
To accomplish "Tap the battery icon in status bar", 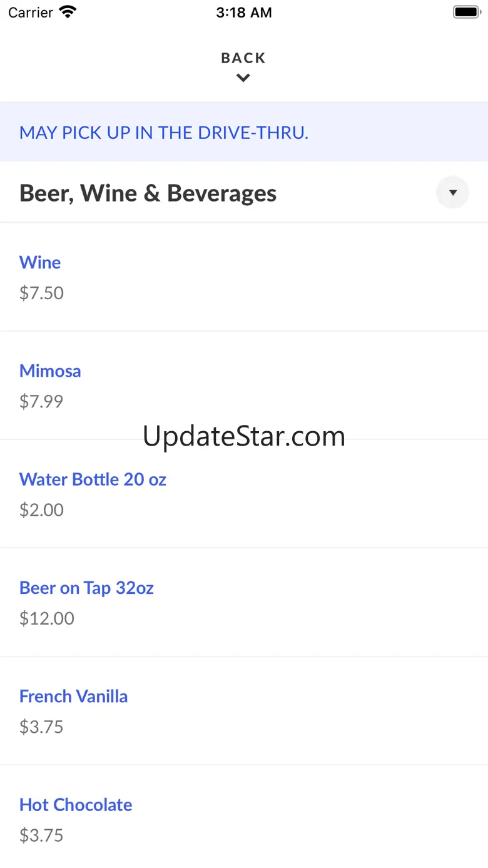I will pyautogui.click(x=466, y=13).
